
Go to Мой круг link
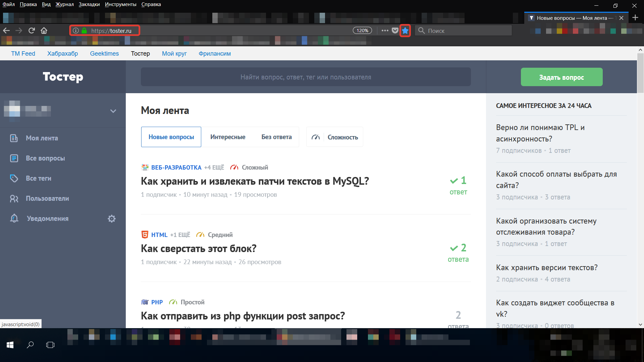coord(174,54)
